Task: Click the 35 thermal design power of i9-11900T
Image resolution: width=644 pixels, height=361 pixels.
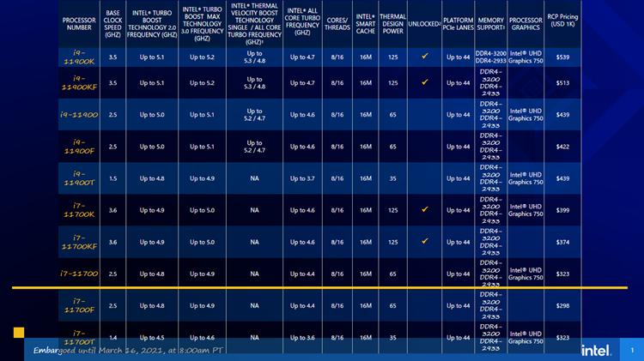Action: [392, 178]
